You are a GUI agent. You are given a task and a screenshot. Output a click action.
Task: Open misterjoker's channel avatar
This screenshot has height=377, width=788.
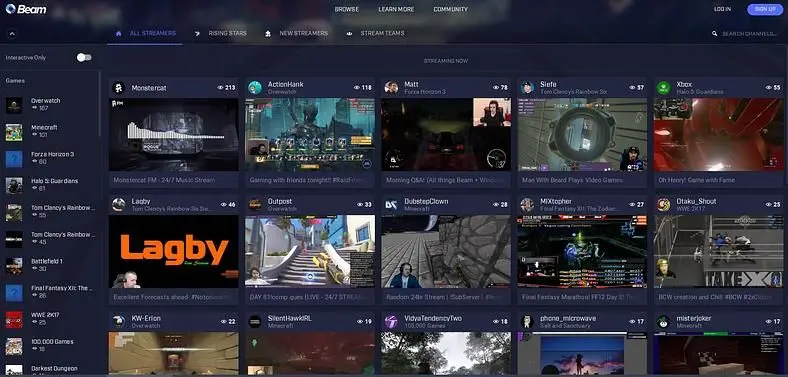pos(663,322)
